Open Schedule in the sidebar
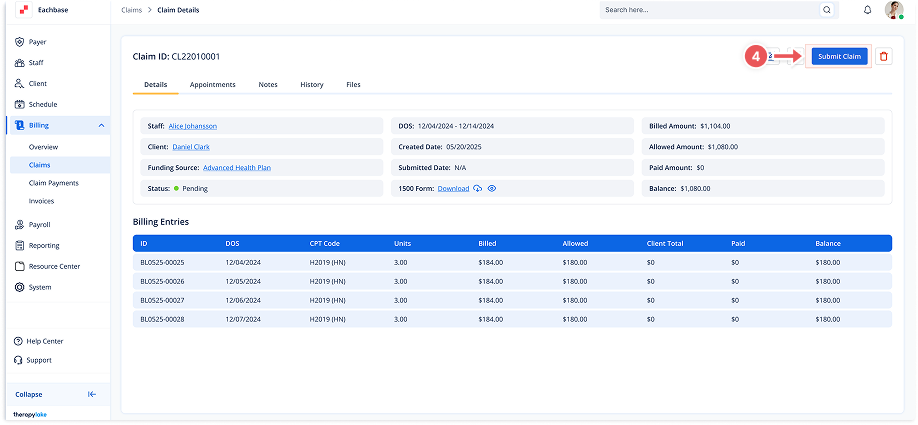 42,104
